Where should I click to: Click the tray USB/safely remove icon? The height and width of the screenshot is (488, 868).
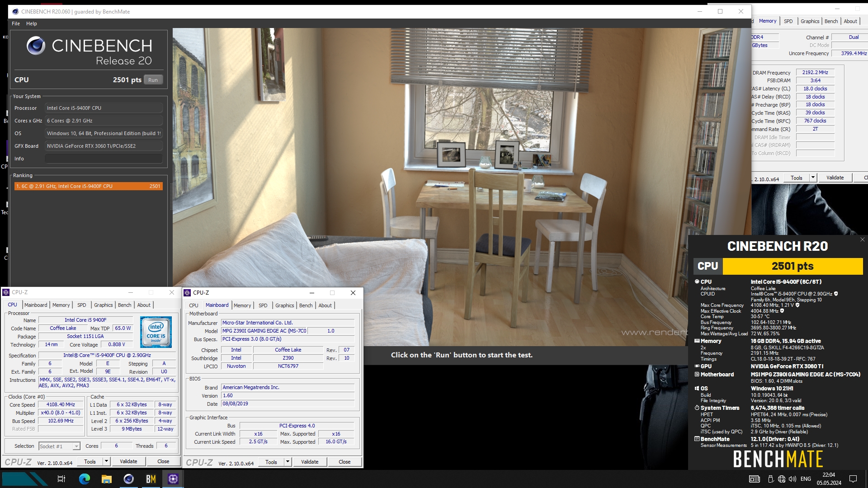(x=771, y=479)
